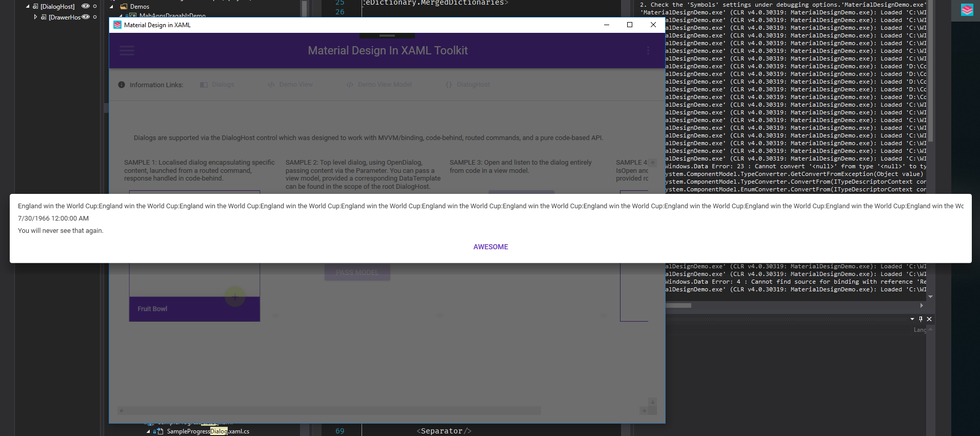Click the Separator tag on line 69

[x=444, y=431]
